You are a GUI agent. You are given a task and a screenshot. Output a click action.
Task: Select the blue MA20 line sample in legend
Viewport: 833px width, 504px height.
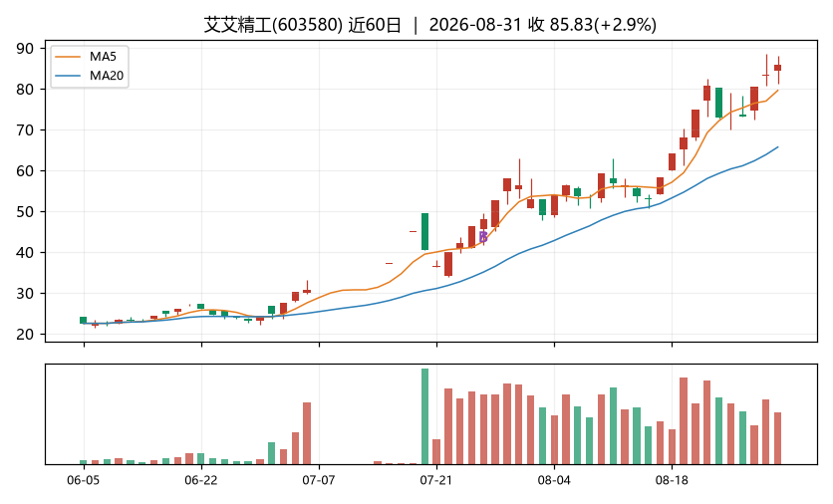(x=68, y=76)
